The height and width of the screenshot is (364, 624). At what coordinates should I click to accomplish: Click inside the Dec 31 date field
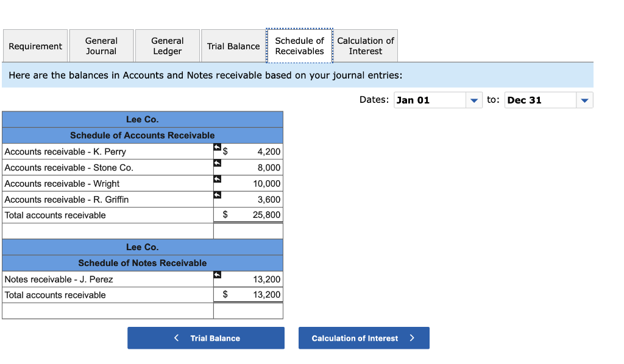tap(539, 100)
